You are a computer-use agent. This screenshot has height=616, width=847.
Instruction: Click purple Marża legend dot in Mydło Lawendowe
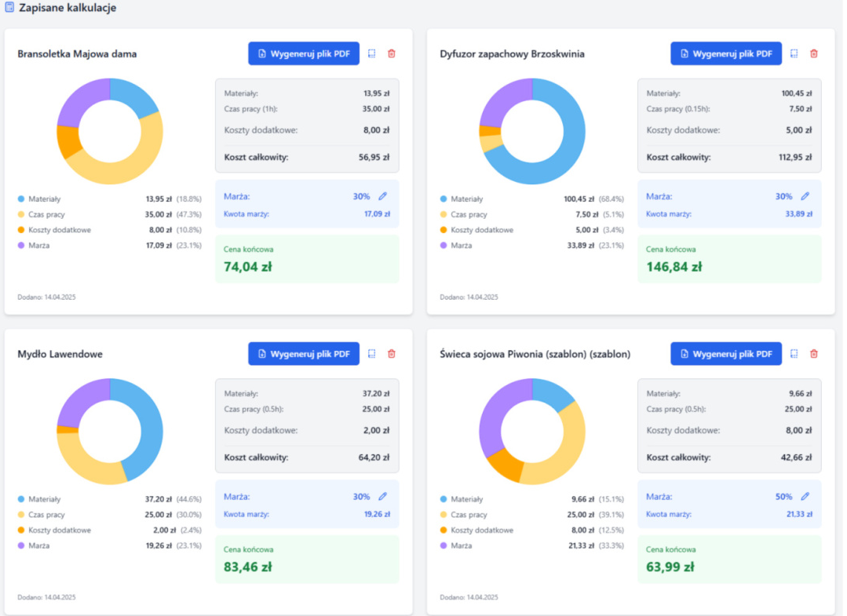point(21,545)
